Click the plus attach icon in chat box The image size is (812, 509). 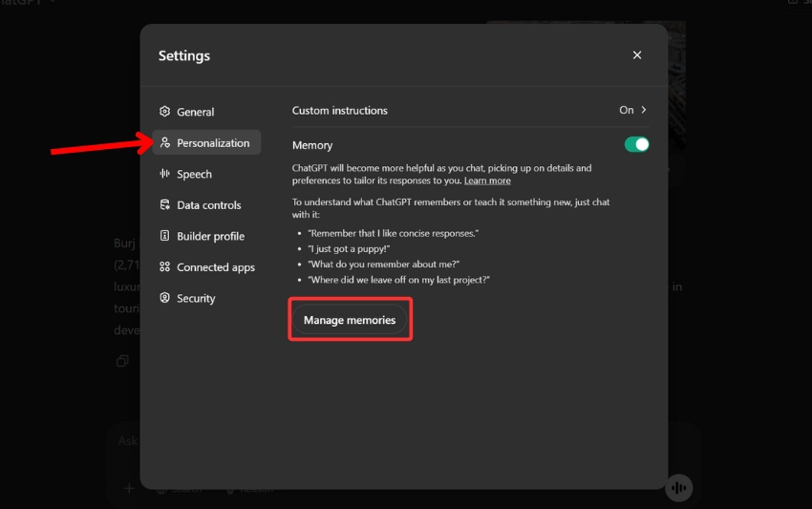click(x=129, y=488)
